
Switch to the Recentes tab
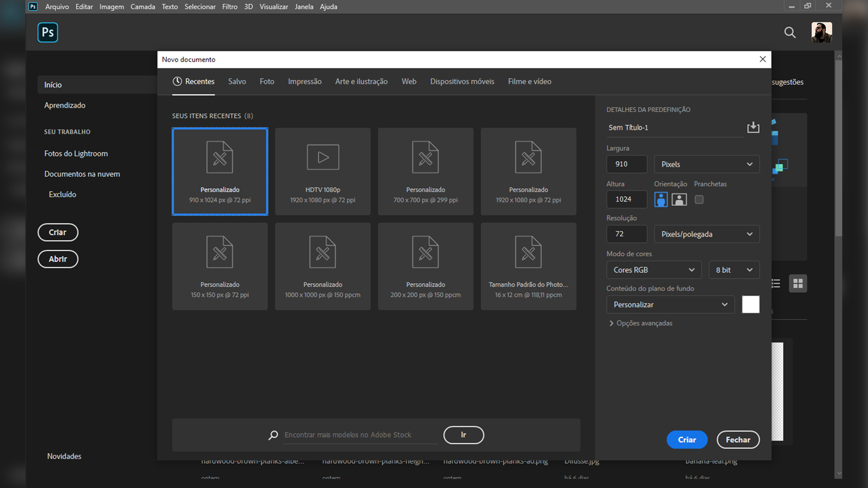click(193, 82)
